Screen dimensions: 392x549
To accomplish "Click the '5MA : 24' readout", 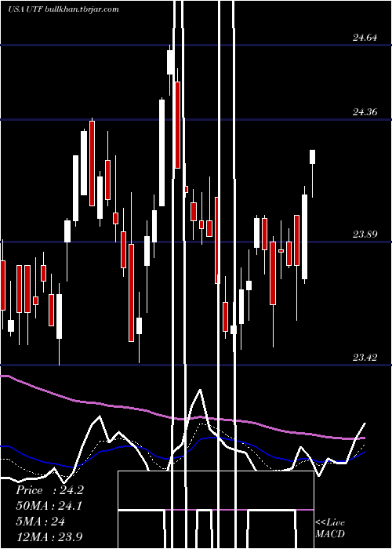I will 41,522.
